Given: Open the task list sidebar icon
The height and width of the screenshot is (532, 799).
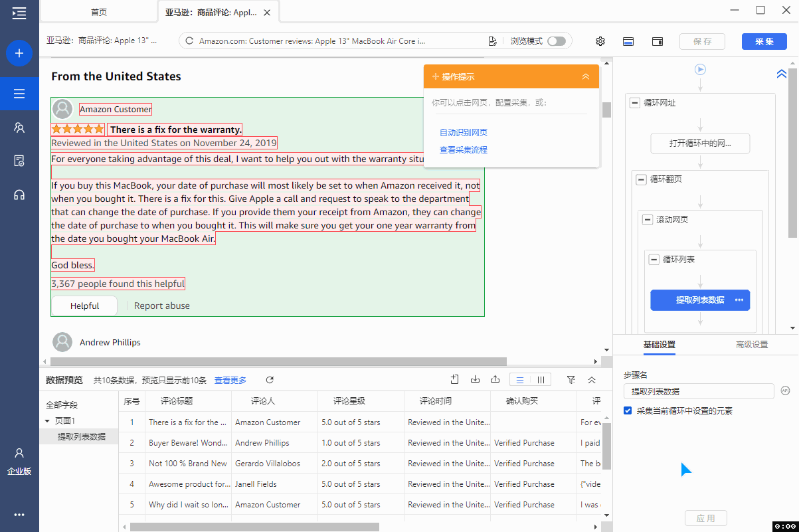Looking at the screenshot, I should 19,94.
